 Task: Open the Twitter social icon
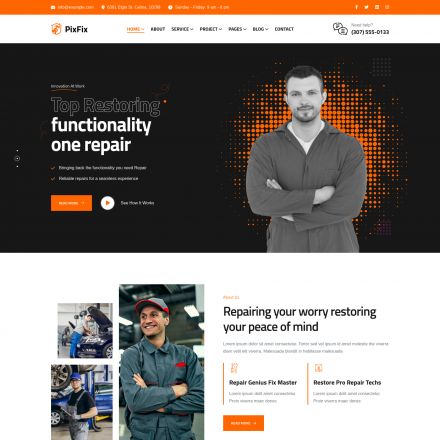click(366, 7)
